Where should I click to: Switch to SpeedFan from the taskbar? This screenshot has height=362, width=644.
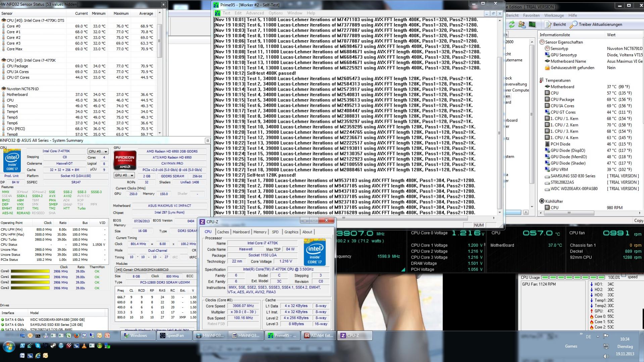[x=175, y=335]
